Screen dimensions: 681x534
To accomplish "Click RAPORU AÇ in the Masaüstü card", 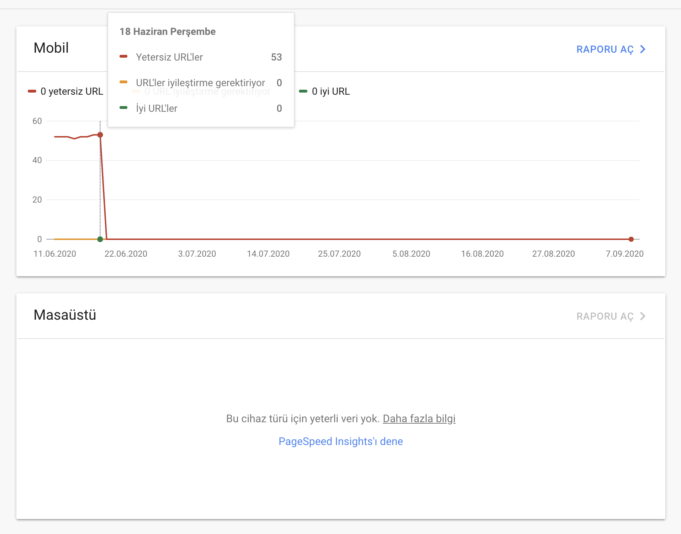I will click(604, 316).
